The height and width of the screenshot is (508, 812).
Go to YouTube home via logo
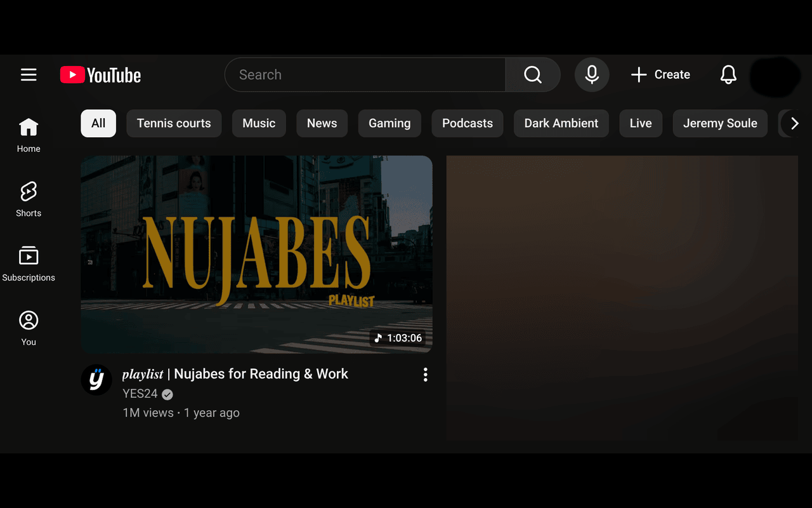pos(100,75)
